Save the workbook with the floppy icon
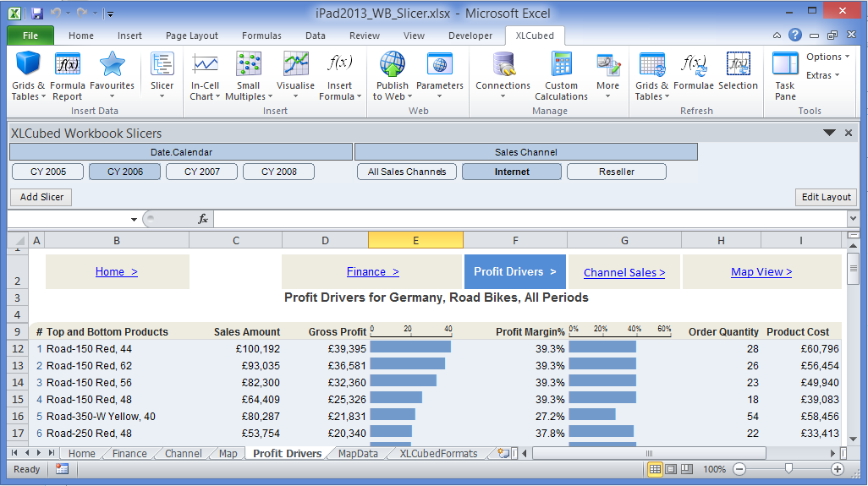Image resolution: width=868 pixels, height=486 pixels. [x=37, y=14]
